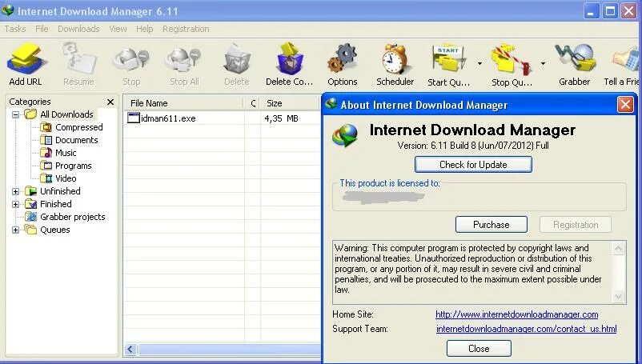Image resolution: width=642 pixels, height=364 pixels.
Task: Click the Stop Queue toolbar icon
Action: click(512, 61)
